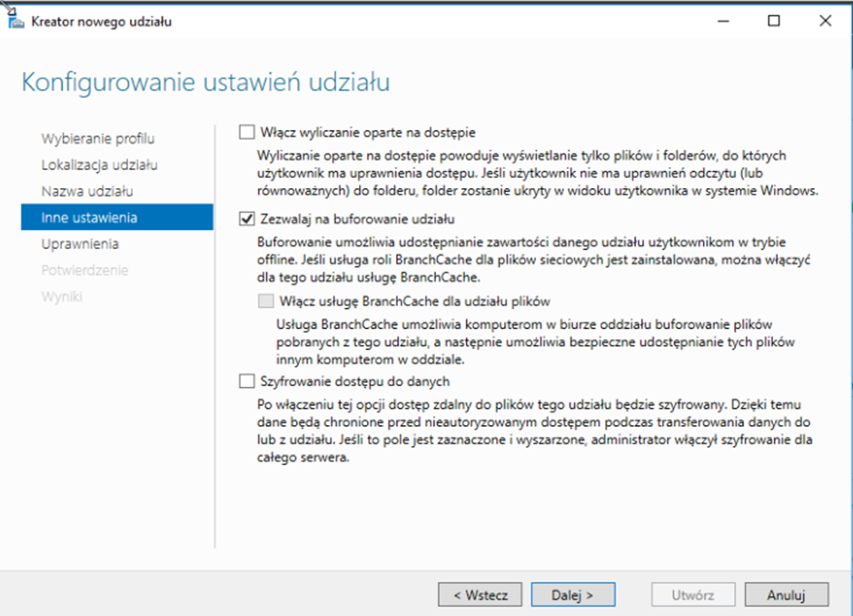Viewport: 853px width, 616px height.
Task: Select the 'Nazwa udziału' step
Action: 87,192
